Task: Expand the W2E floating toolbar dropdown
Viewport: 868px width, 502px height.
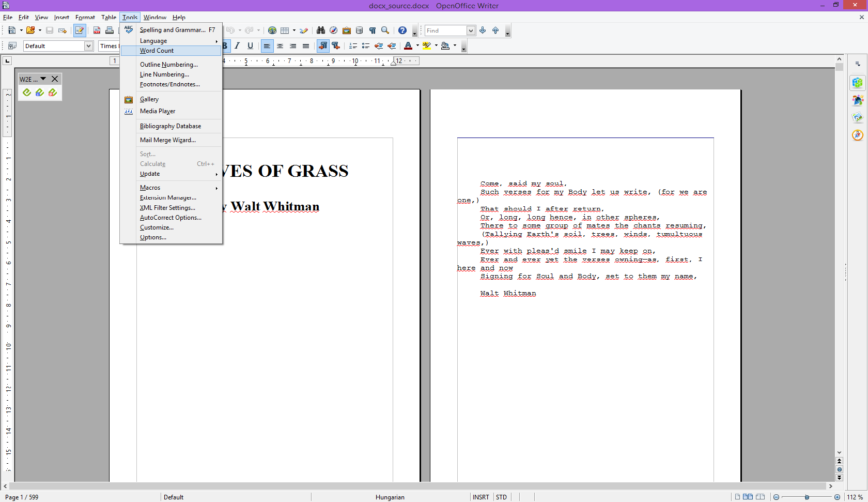Action: (43, 79)
